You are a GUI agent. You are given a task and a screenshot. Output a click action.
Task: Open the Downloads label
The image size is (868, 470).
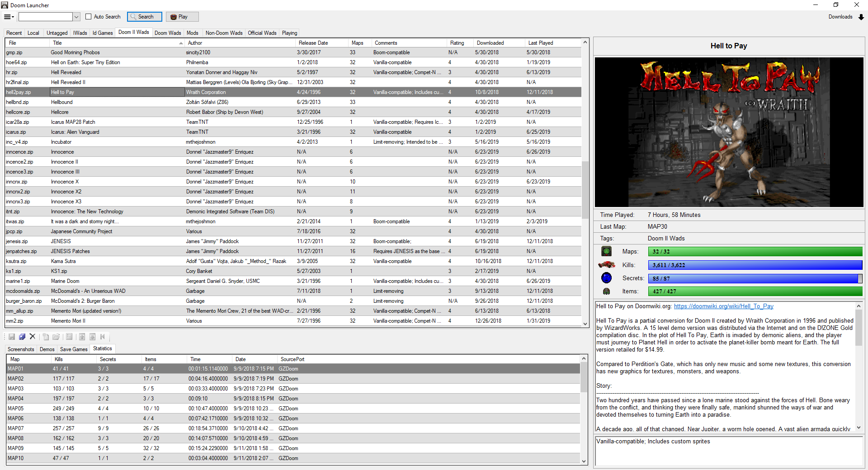pos(840,17)
